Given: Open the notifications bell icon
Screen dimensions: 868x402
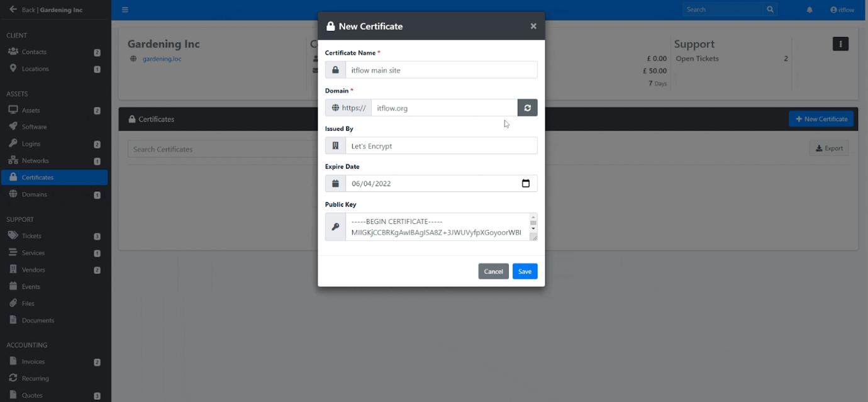Looking at the screenshot, I should pyautogui.click(x=810, y=9).
